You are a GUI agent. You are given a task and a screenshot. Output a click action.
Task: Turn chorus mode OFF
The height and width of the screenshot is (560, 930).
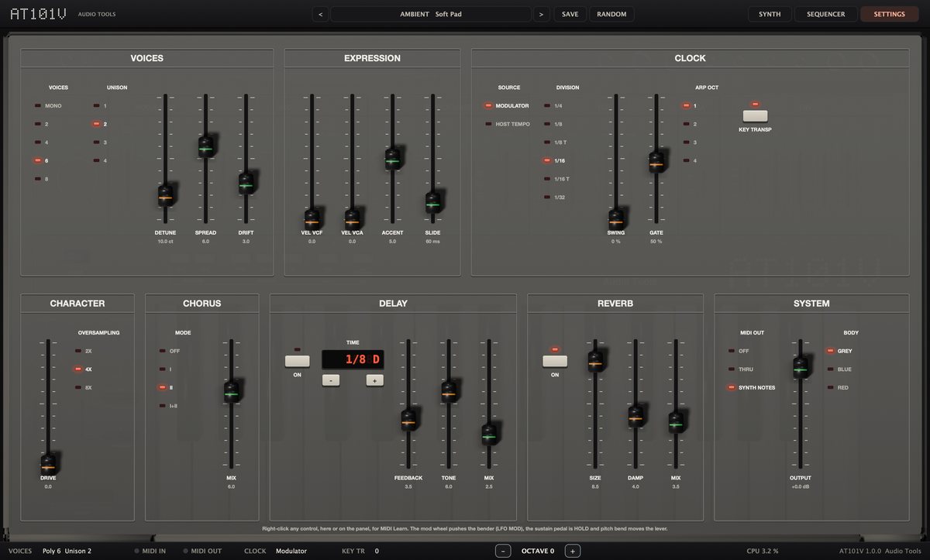point(170,351)
